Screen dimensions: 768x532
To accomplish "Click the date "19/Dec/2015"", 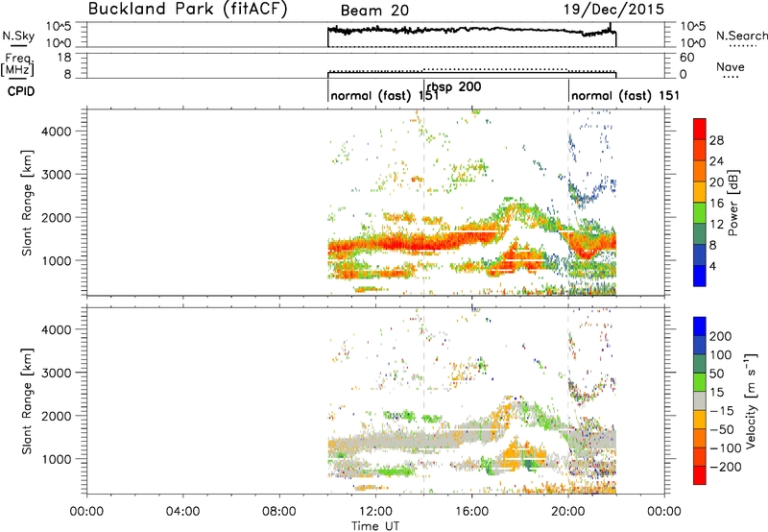I will 613,9.
